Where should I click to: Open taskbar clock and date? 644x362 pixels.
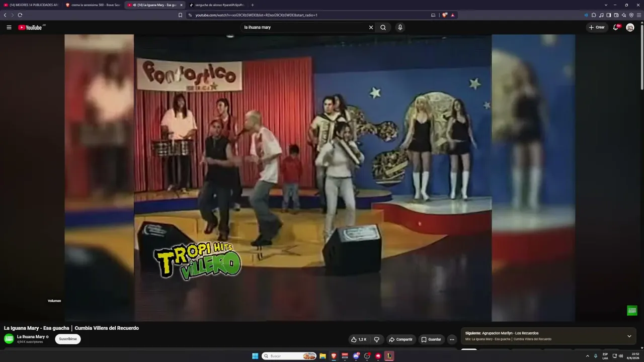pyautogui.click(x=632, y=356)
